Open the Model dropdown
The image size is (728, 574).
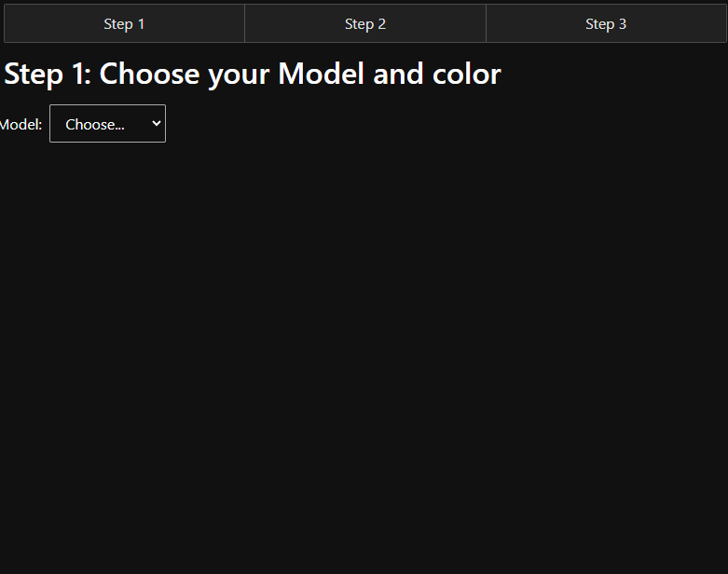(x=107, y=124)
